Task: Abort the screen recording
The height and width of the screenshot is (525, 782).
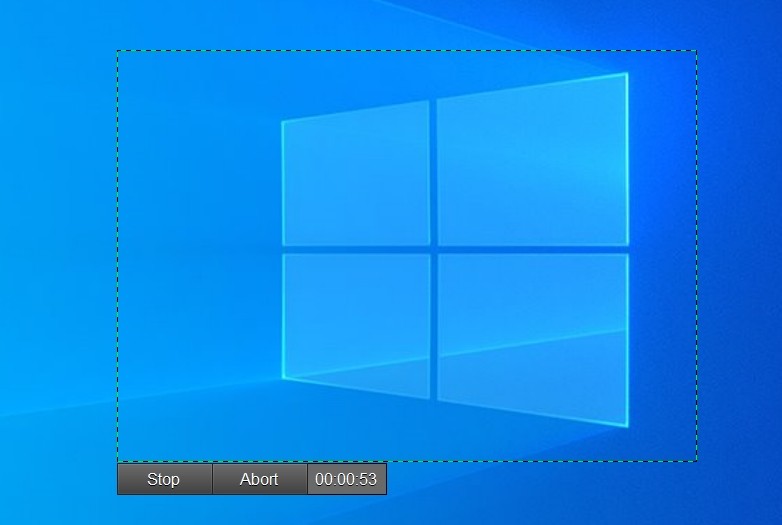Action: click(259, 479)
